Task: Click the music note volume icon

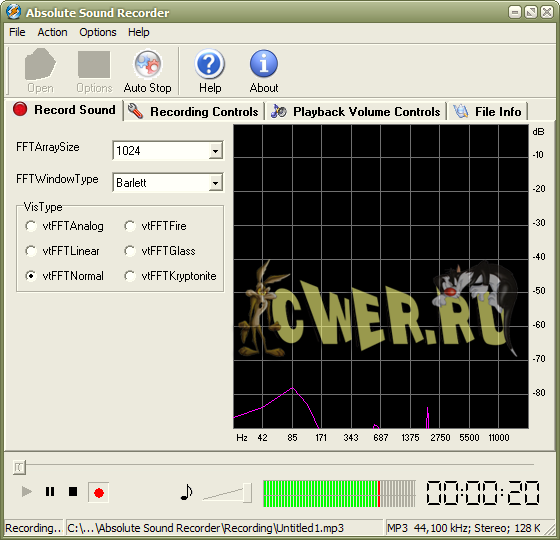Action: point(186,492)
